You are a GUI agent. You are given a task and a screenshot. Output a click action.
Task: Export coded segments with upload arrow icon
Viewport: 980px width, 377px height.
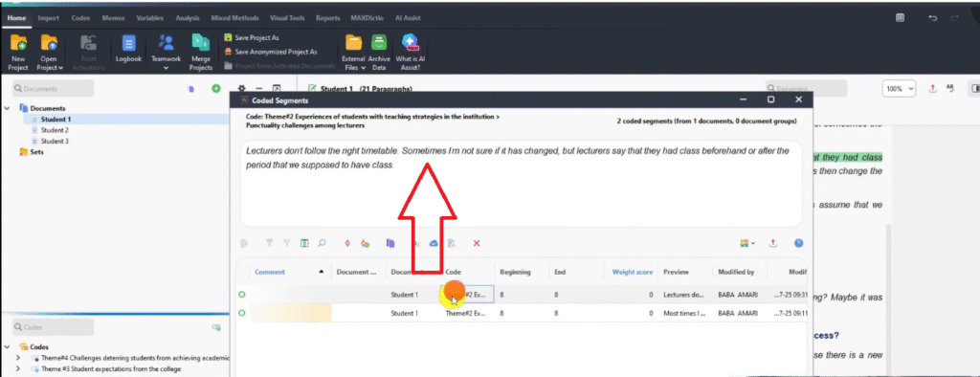[x=772, y=243]
